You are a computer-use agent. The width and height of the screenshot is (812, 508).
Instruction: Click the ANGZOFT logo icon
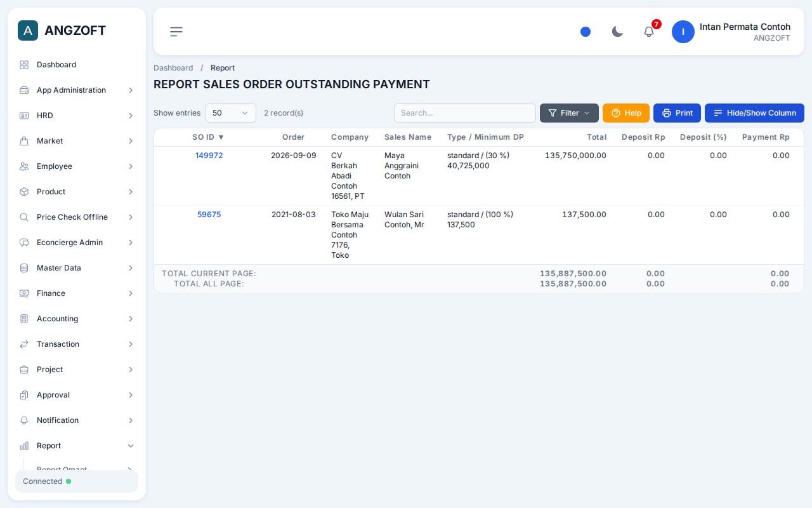tap(28, 30)
